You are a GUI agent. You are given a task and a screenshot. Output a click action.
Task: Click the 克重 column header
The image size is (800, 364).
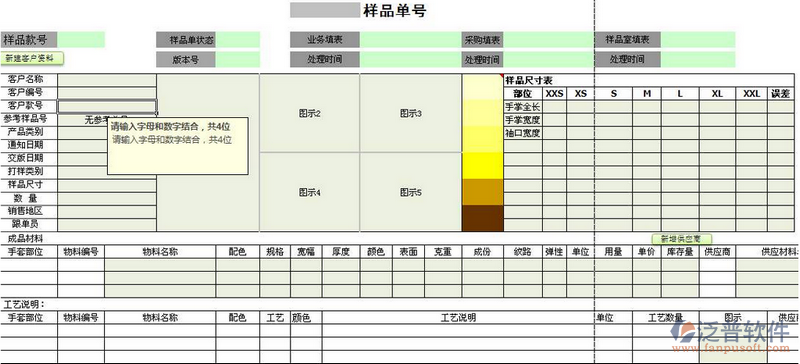coord(443,251)
